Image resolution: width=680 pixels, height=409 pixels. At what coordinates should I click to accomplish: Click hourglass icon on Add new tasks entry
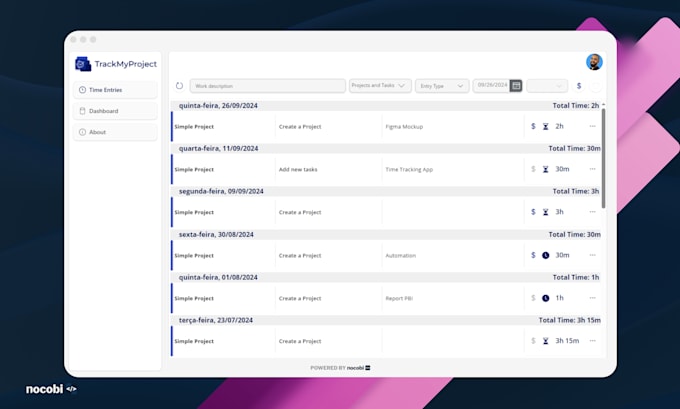[x=546, y=169]
